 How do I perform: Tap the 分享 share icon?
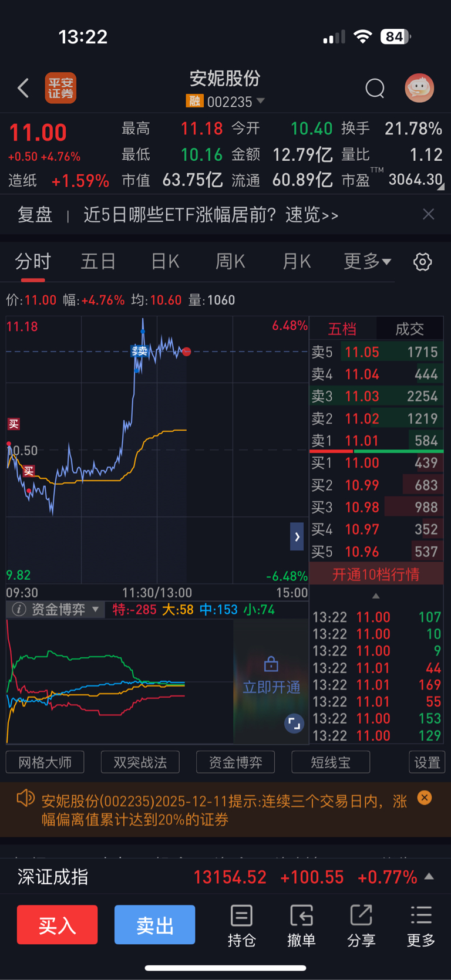click(361, 926)
